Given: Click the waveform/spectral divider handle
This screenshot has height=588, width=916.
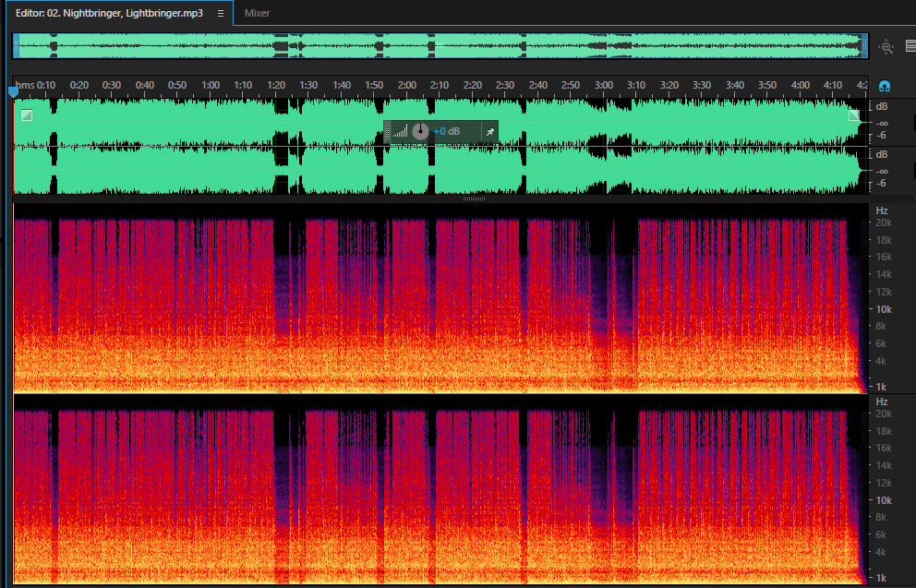Looking at the screenshot, I should [x=474, y=199].
